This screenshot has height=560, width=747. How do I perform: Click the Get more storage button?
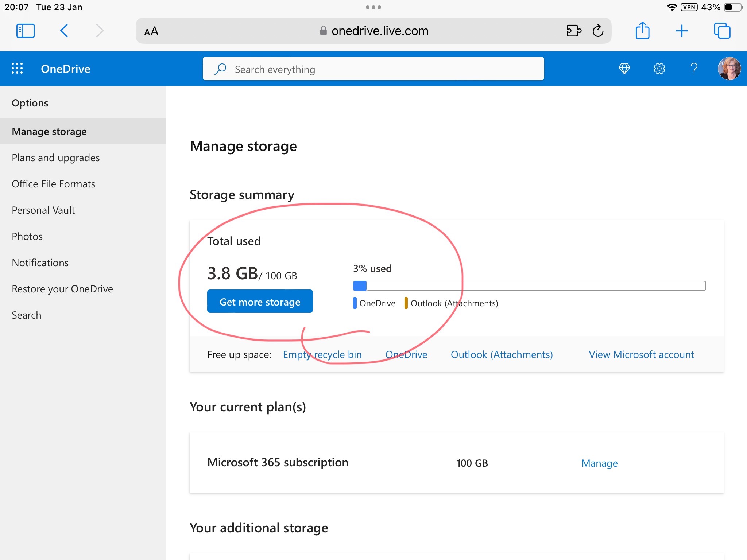click(x=260, y=302)
